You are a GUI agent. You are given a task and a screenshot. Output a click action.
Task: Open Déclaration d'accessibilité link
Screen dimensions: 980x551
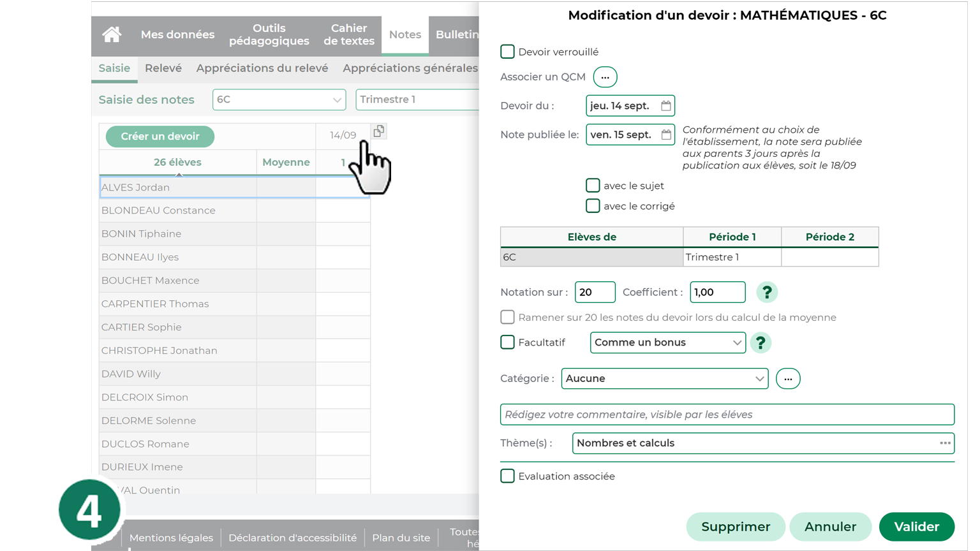[292, 538]
